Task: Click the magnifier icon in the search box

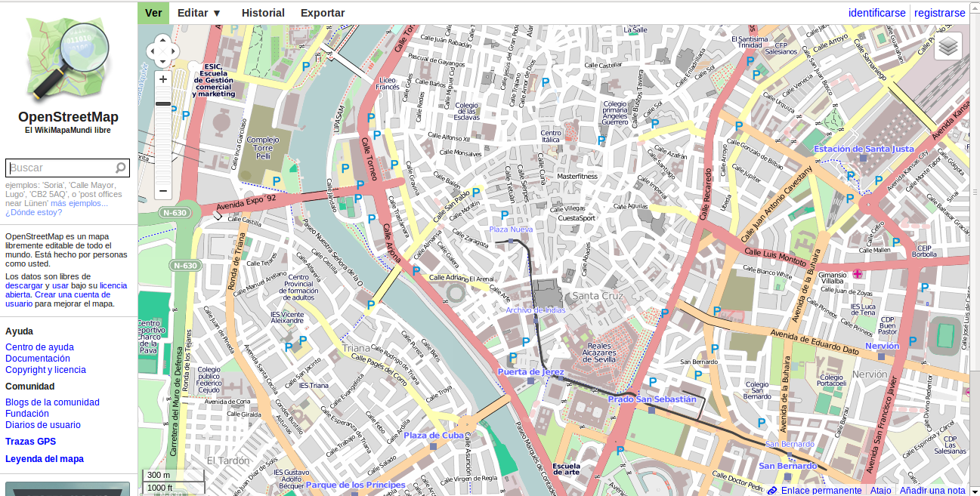Action: pos(120,168)
